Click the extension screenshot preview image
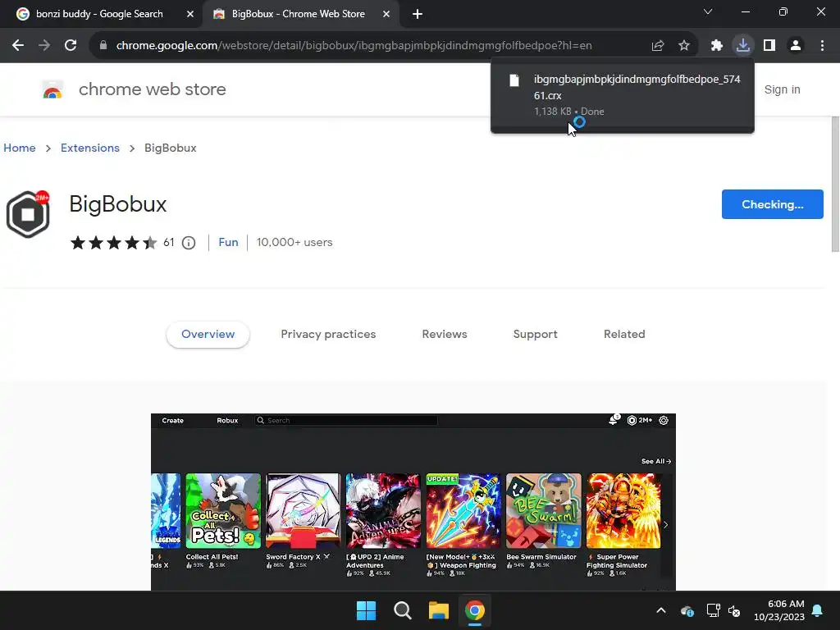This screenshot has height=630, width=840. tap(413, 502)
